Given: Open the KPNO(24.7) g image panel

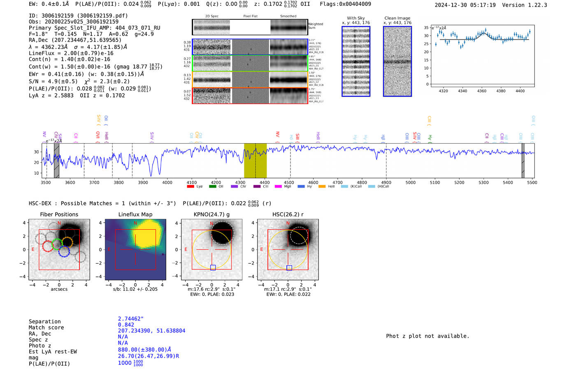Looking at the screenshot, I should tap(212, 250).
